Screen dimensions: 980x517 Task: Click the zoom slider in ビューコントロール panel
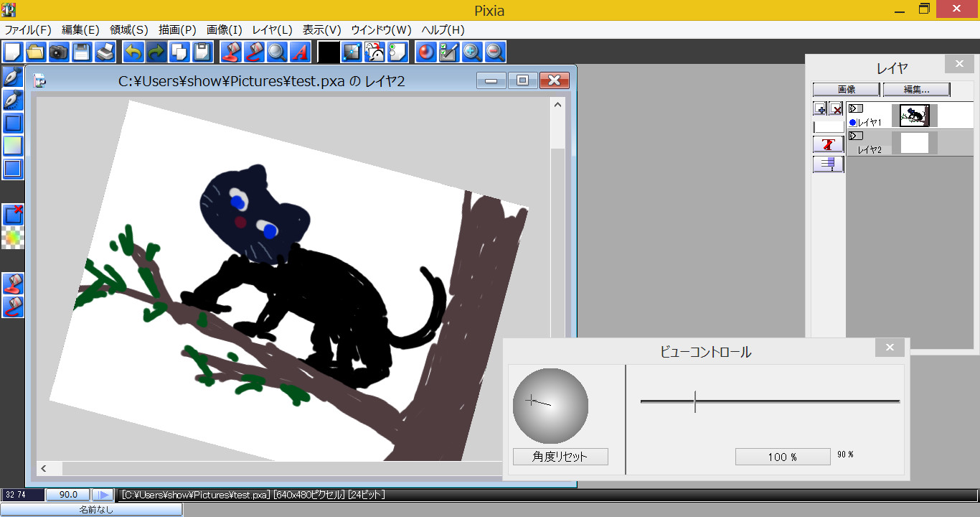tap(694, 403)
